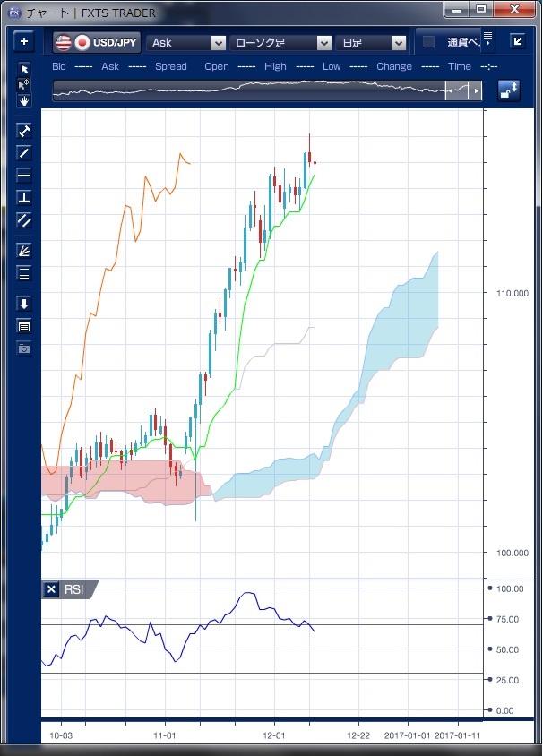Close the RSI indicator panel

pos(50,589)
